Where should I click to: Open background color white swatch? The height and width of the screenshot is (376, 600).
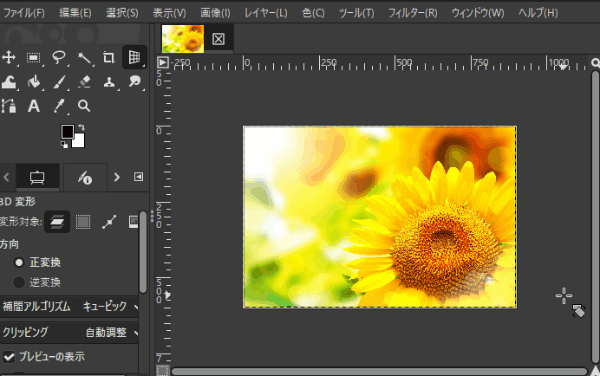coord(78,140)
